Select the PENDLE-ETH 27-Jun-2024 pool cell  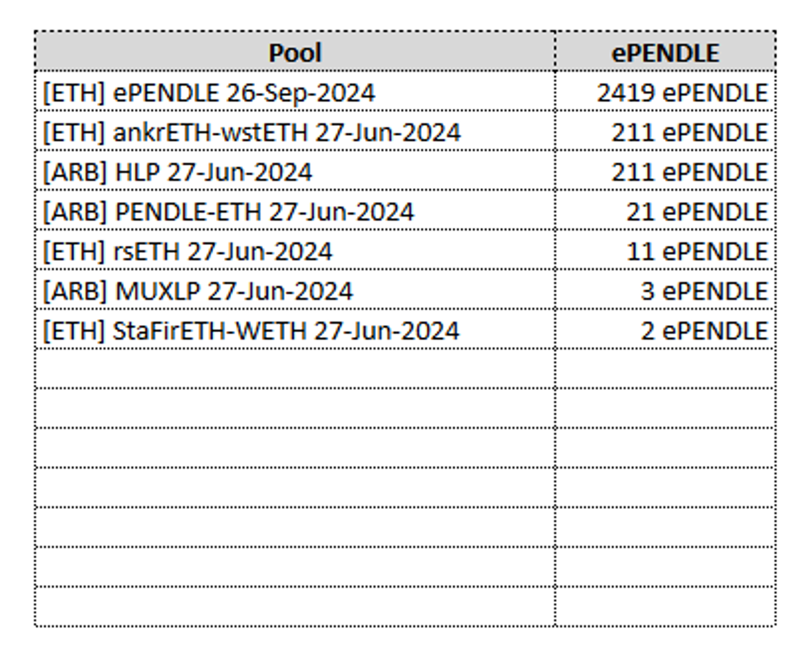(x=228, y=212)
